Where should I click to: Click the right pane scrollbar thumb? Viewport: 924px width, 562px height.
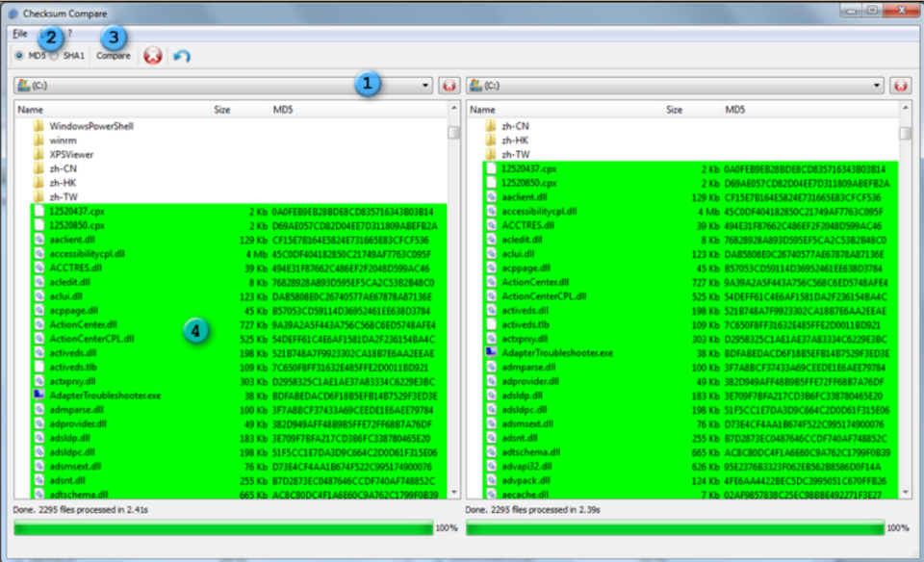coord(905,134)
